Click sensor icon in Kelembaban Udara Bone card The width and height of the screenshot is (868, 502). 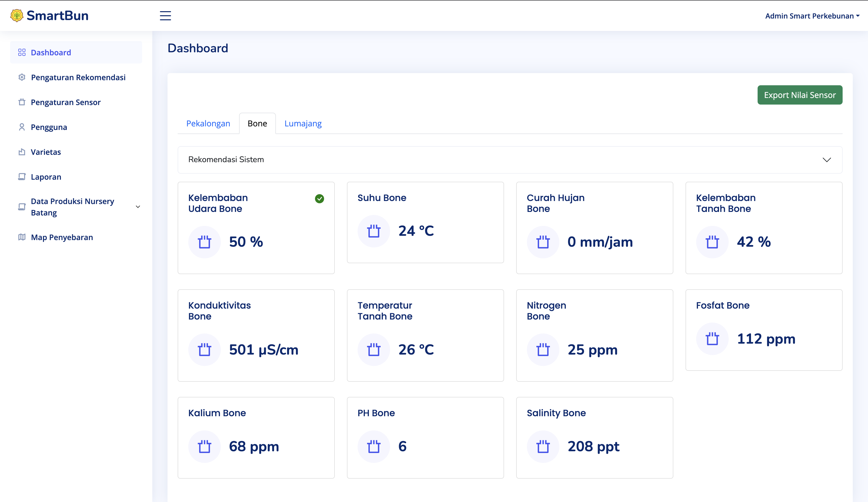(x=204, y=242)
